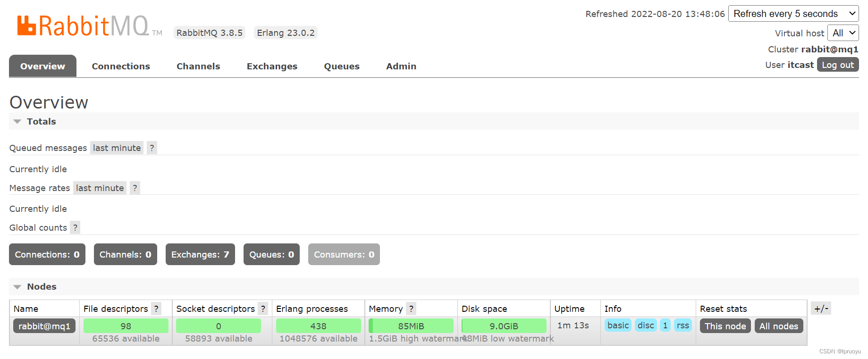Viewport: 868px width, 359px height.
Task: Click the RabbitMQ 3.8.5 version badge
Action: tap(210, 33)
